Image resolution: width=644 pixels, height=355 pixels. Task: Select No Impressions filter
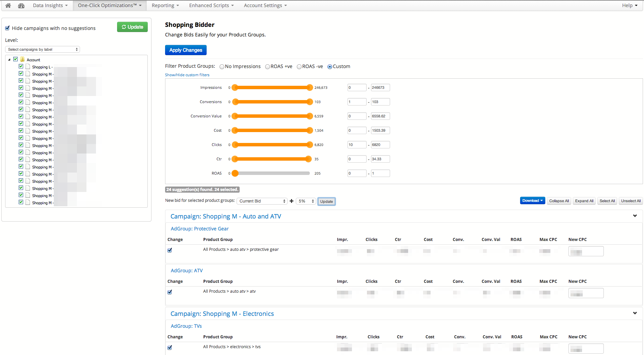222,67
